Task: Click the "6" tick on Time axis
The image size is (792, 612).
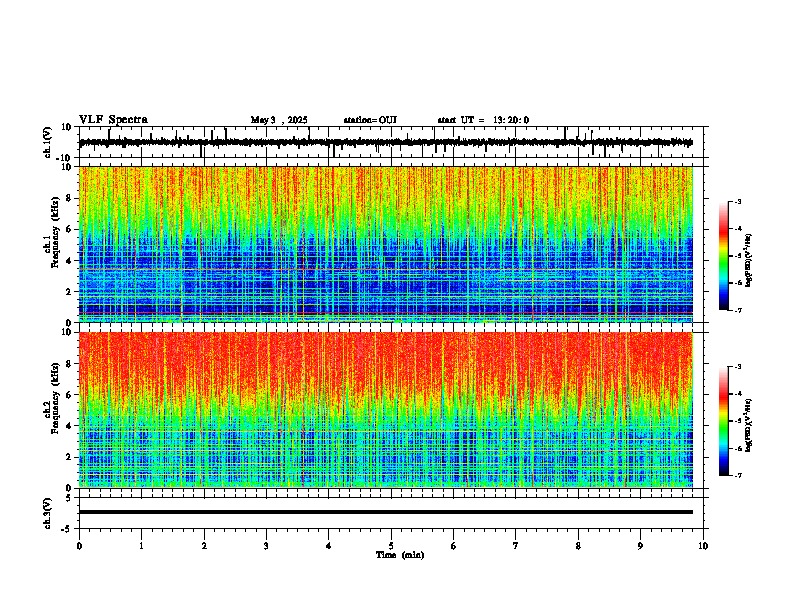Action: [x=454, y=546]
